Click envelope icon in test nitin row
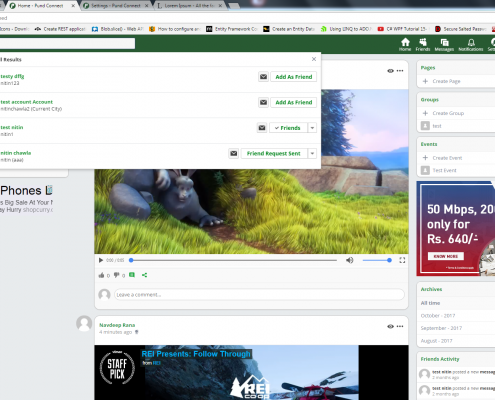Image resolution: width=495 pixels, height=400 pixels. (262, 128)
